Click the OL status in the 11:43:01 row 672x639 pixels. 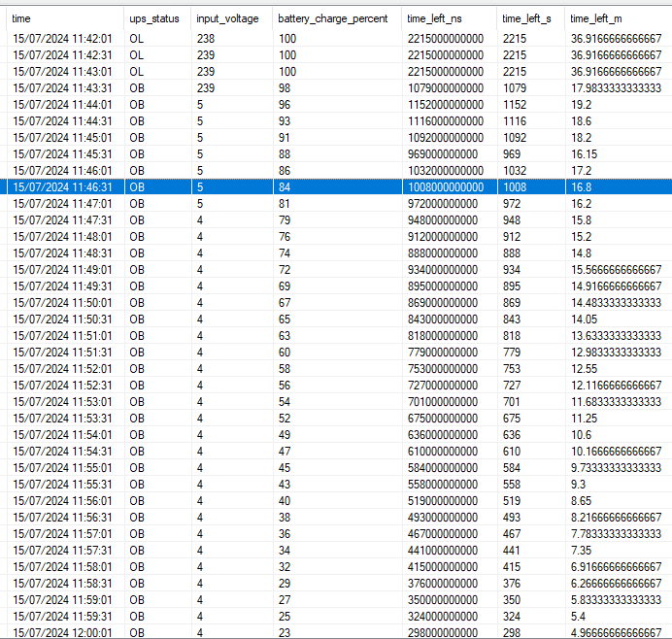click(x=137, y=72)
